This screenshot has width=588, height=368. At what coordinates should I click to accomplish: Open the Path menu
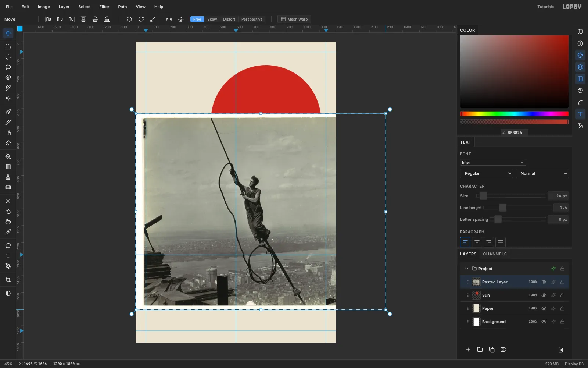[x=122, y=7]
